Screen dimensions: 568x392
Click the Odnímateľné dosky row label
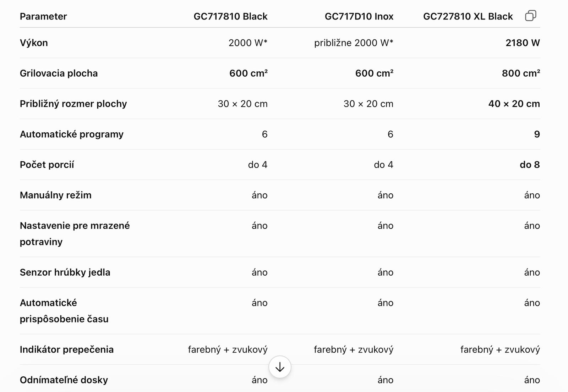tap(64, 380)
